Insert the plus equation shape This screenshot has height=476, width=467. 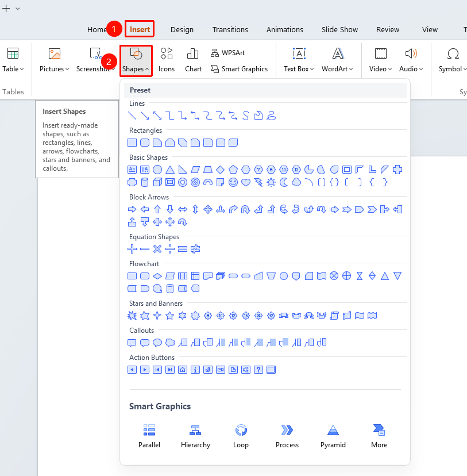point(132,249)
